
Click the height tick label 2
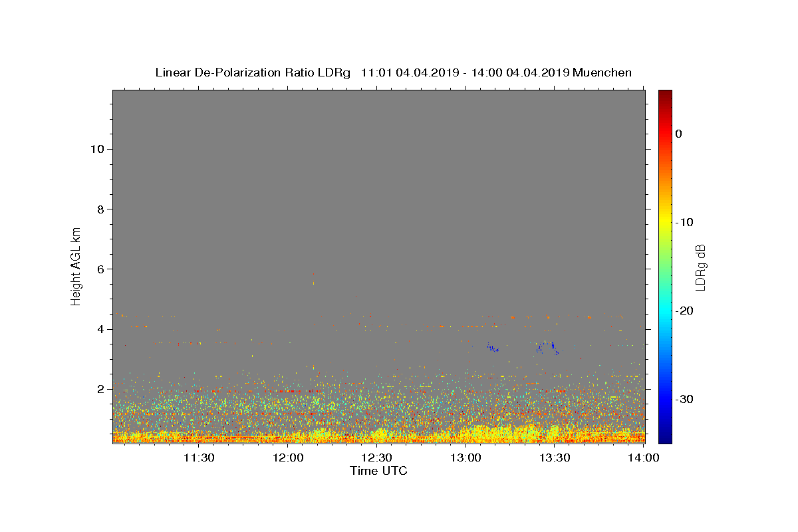(100, 389)
